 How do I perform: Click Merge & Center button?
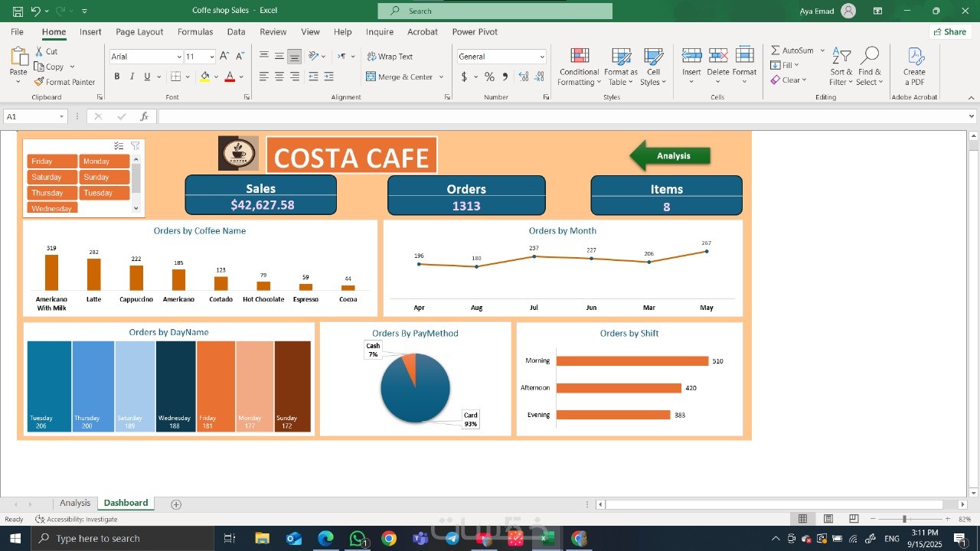pos(400,77)
